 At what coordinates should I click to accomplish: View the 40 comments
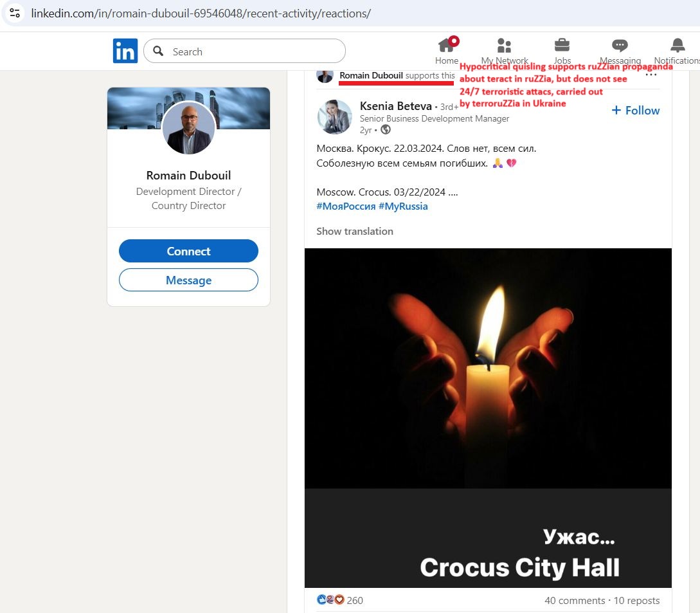pyautogui.click(x=575, y=601)
